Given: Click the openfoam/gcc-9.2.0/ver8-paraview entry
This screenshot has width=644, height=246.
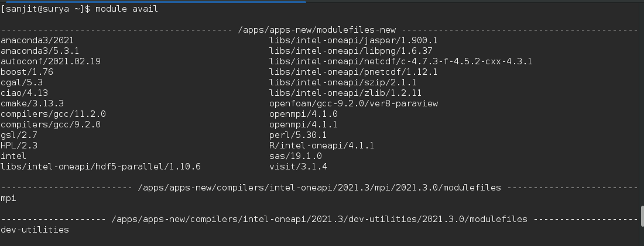Looking at the screenshot, I should tap(354, 103).
